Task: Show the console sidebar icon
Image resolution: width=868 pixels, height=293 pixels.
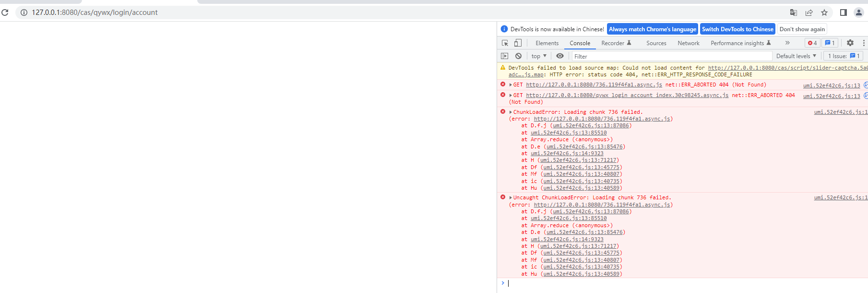Action: (x=504, y=56)
